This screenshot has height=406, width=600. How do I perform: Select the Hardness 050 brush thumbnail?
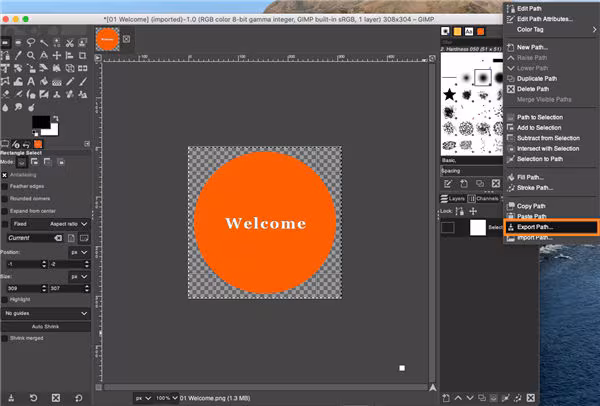pos(483,78)
